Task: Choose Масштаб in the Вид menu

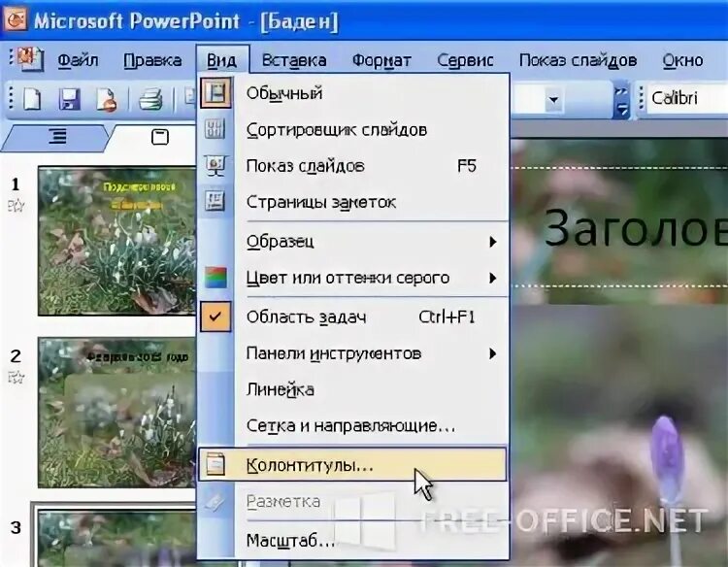Action: [353, 541]
